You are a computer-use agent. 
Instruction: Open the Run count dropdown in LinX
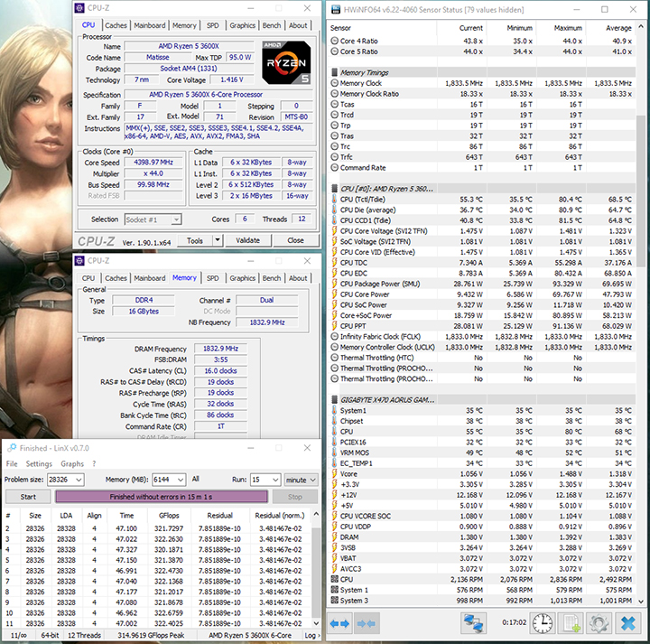275,480
